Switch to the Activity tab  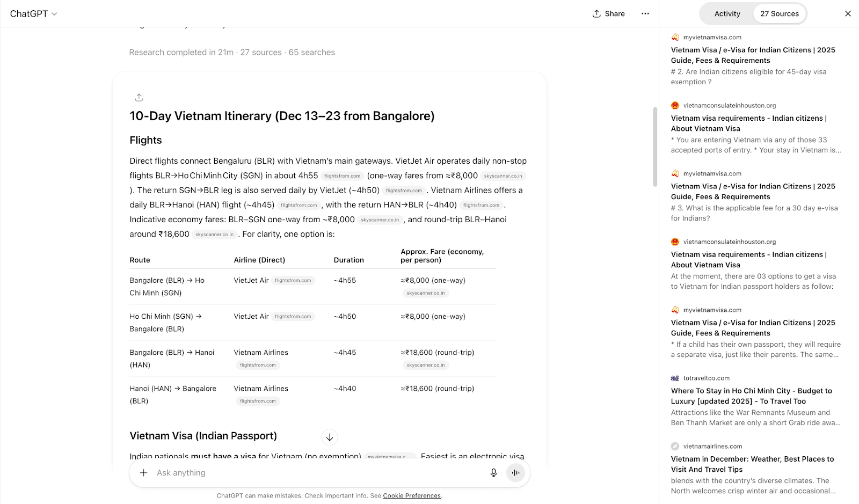coord(727,14)
